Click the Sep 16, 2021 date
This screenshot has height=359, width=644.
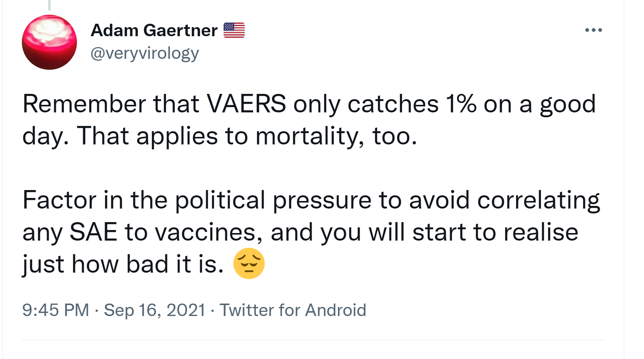coord(155,310)
